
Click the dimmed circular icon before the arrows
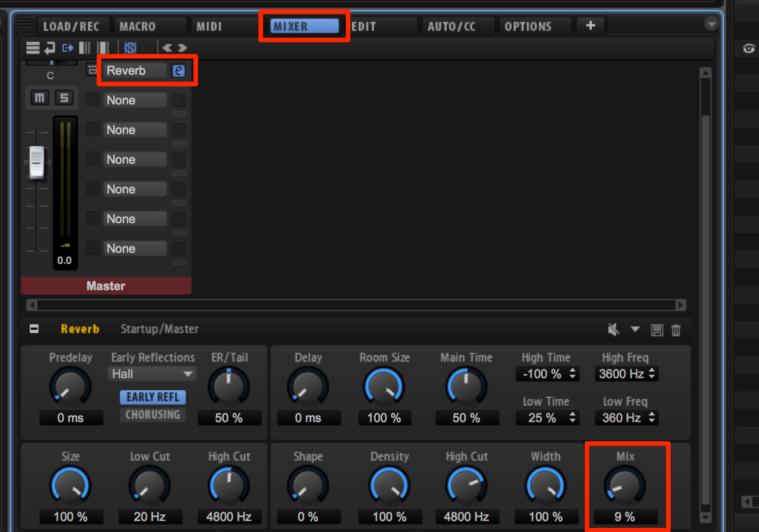pyautogui.click(x=147, y=49)
